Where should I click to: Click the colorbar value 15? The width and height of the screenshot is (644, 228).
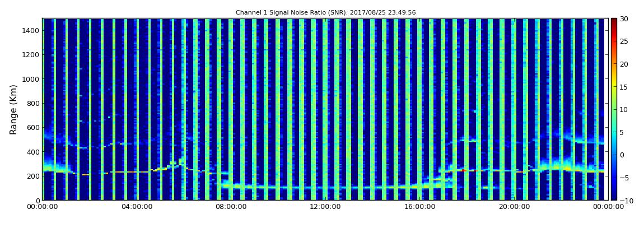(624, 87)
